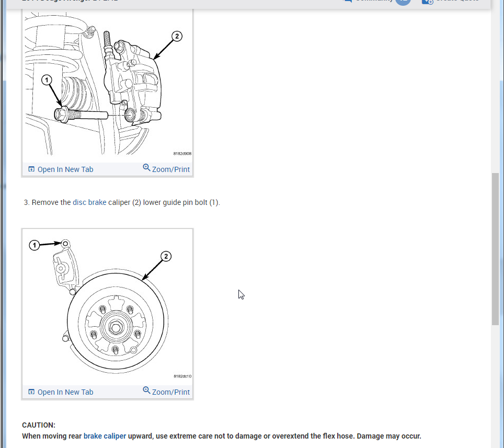Click the new-tab icon under caliper bolt diagram
The width and height of the screenshot is (504, 448).
pos(31,169)
